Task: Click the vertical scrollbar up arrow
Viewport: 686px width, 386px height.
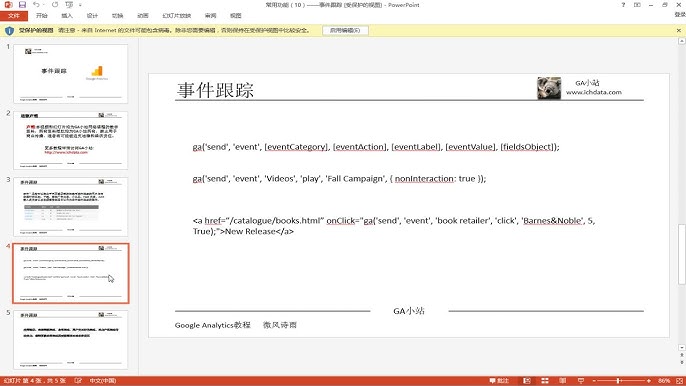Action: tap(682, 41)
